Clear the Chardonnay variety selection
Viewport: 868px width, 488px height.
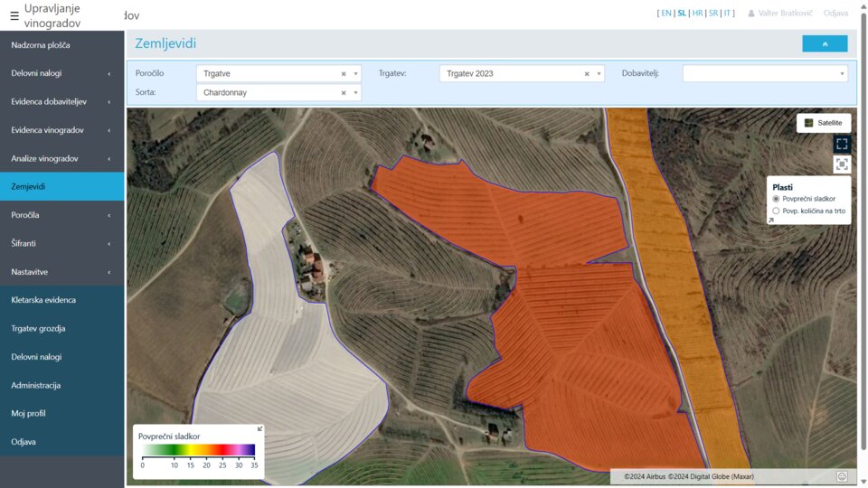point(344,93)
